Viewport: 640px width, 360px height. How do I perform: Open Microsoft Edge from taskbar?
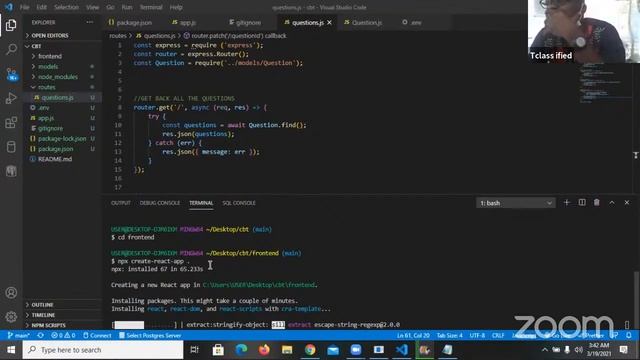tap(241, 350)
